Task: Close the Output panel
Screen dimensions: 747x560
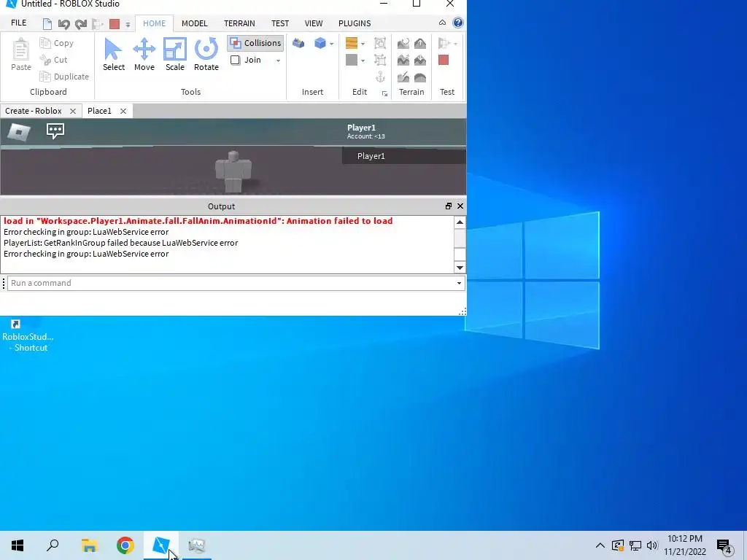Action: coord(460,206)
